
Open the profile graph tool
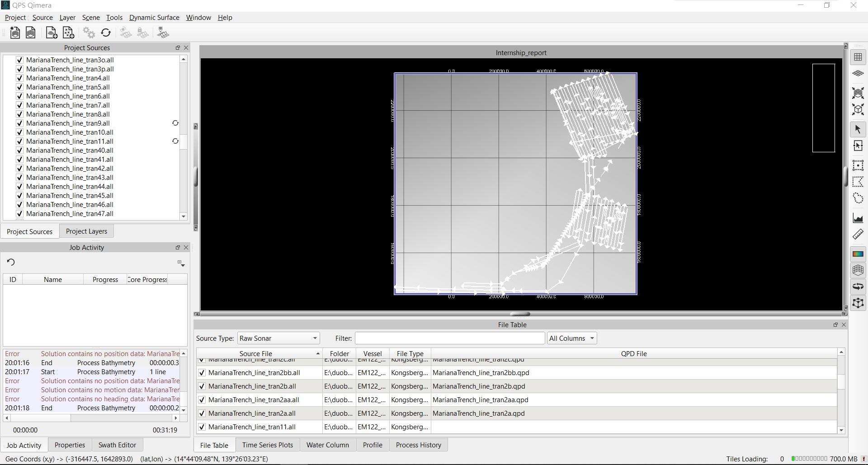pyautogui.click(x=858, y=218)
